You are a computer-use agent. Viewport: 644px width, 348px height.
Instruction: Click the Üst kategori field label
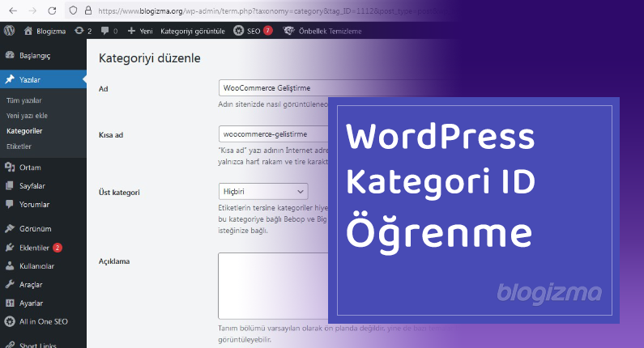119,192
